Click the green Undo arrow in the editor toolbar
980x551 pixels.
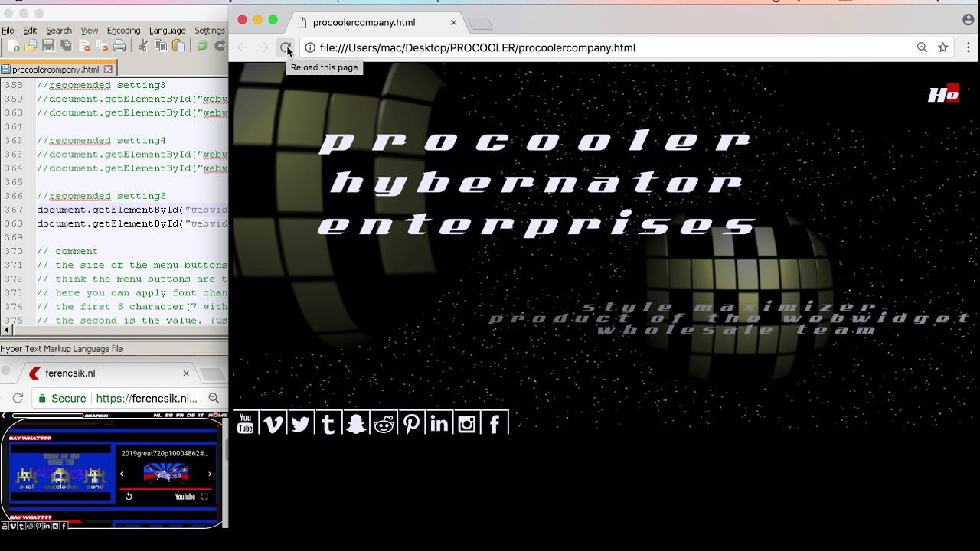click(202, 46)
